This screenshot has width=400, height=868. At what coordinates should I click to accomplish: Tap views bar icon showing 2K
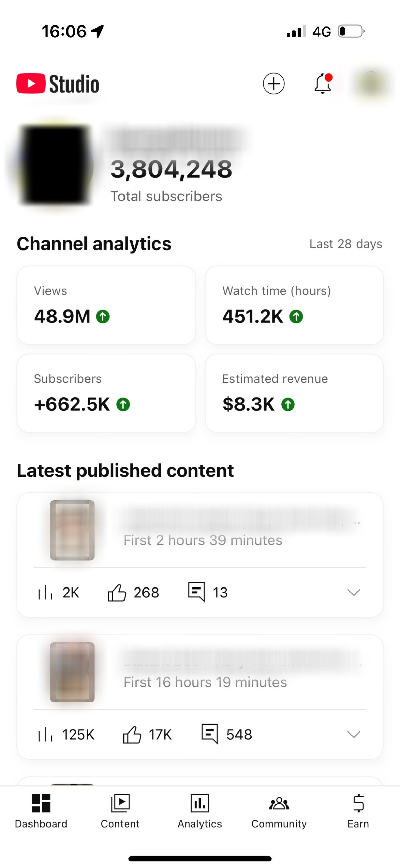click(x=45, y=593)
